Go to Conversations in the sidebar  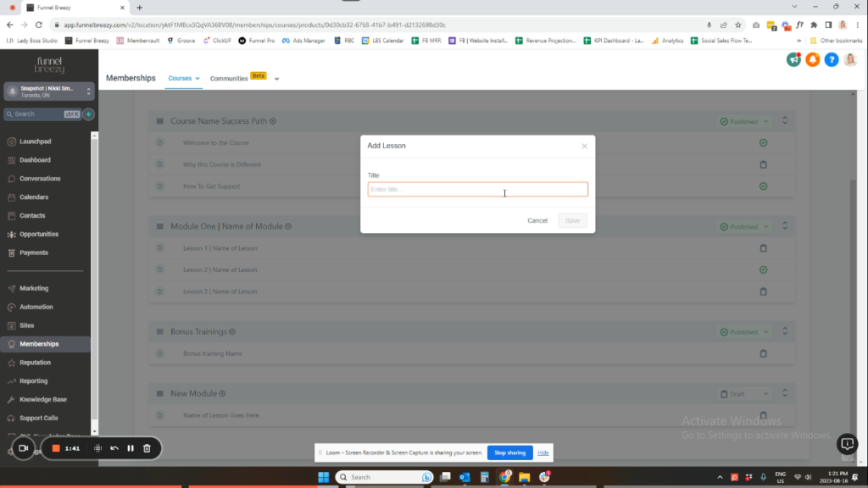coord(40,179)
